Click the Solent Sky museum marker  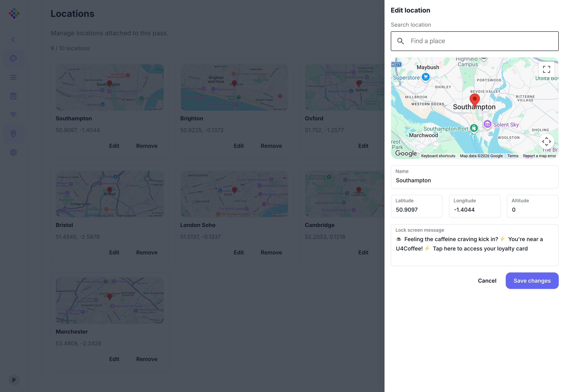487,124
